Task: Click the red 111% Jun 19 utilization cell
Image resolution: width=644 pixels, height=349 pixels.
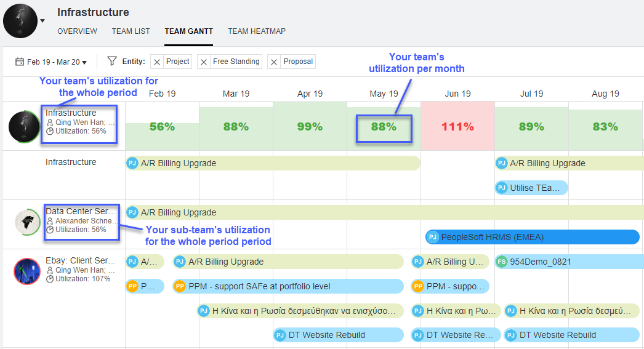Action: [x=457, y=126]
